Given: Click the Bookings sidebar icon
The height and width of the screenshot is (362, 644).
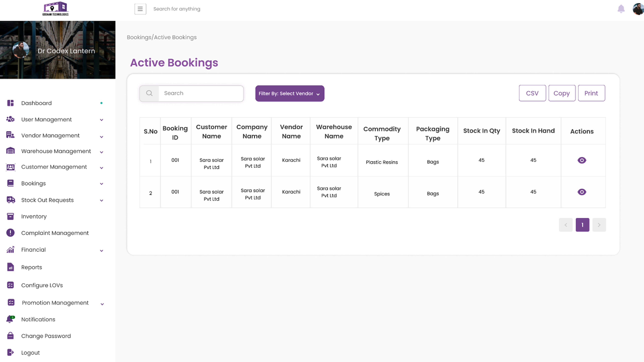Looking at the screenshot, I should tap(10, 183).
